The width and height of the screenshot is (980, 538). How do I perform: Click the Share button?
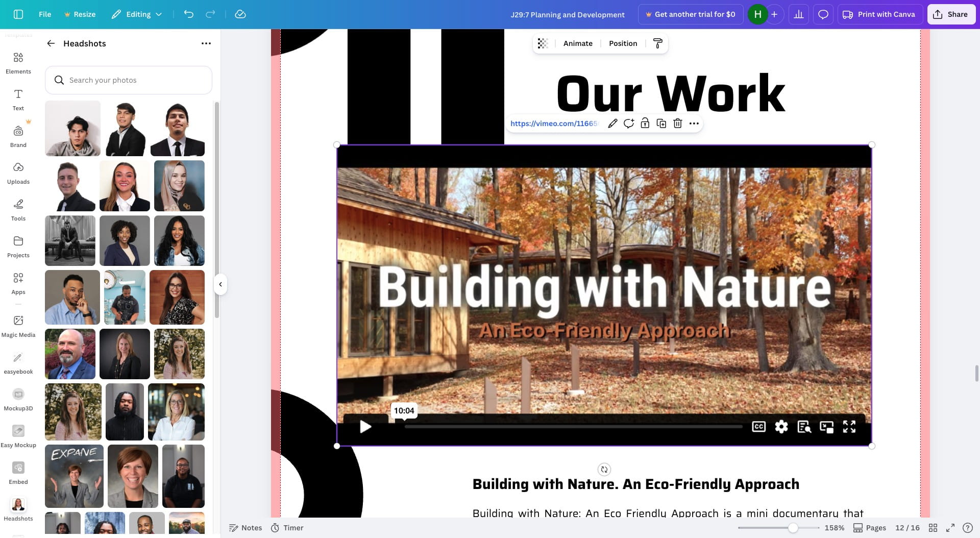click(x=951, y=14)
